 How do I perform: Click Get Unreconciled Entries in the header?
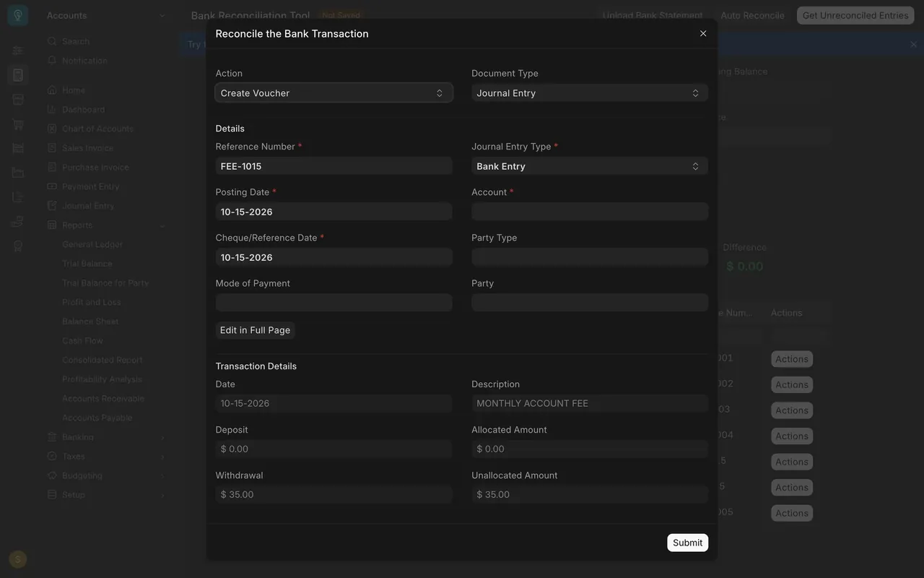click(x=855, y=15)
